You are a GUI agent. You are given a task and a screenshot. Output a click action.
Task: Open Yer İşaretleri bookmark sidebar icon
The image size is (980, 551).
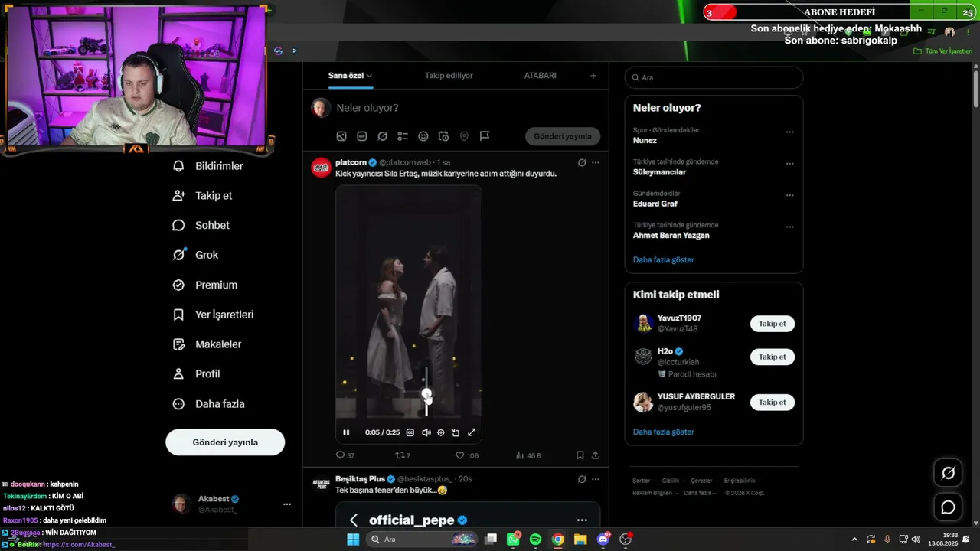tap(178, 315)
